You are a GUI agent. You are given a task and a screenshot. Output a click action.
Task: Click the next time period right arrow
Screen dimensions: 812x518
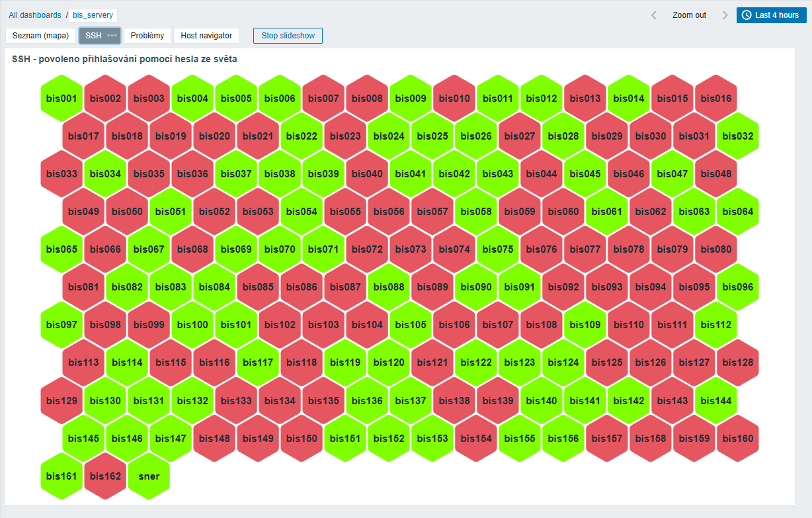coord(725,15)
